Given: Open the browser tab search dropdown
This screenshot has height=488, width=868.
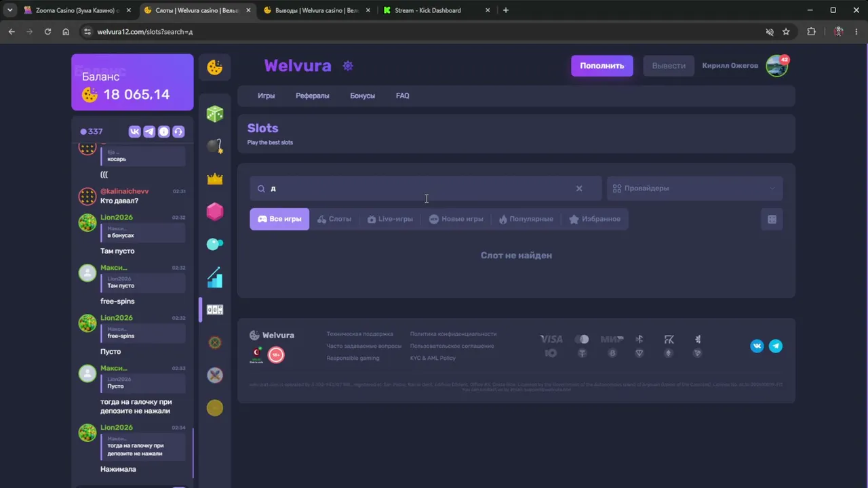Looking at the screenshot, I should [x=9, y=10].
